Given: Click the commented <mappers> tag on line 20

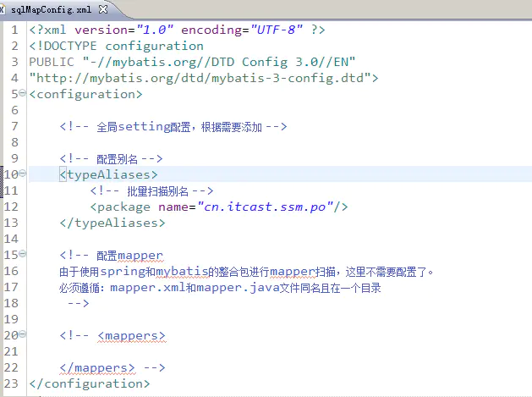Looking at the screenshot, I should (x=131, y=335).
